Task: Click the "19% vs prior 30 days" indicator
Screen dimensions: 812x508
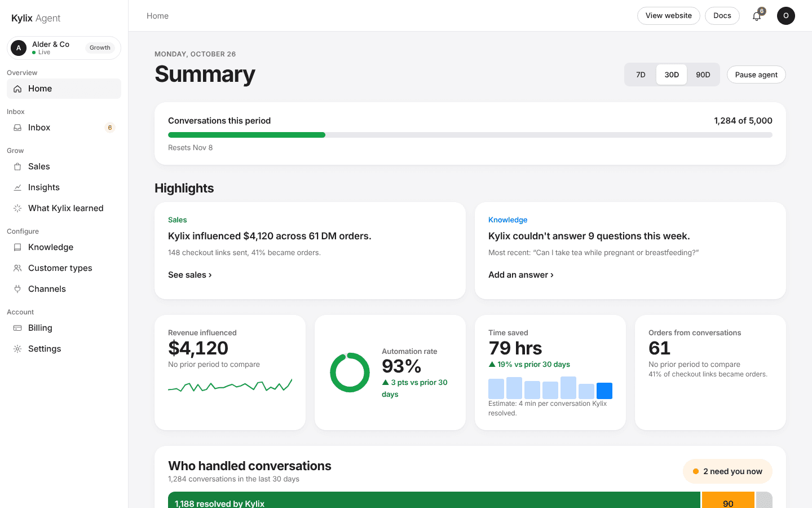Action: pyautogui.click(x=529, y=365)
